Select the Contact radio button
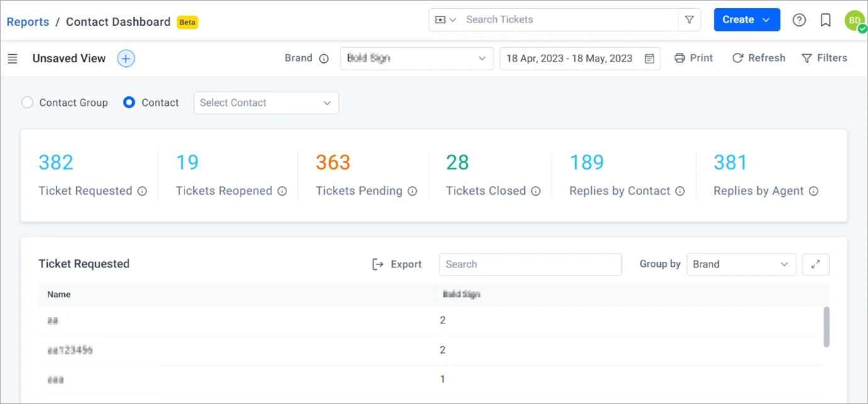The height and width of the screenshot is (404, 868). 130,102
